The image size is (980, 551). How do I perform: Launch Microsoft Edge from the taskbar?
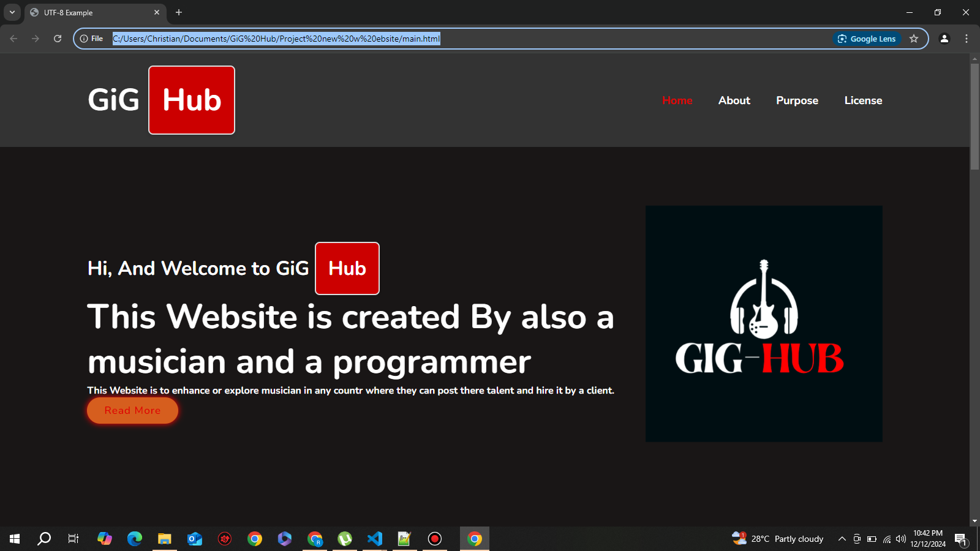coord(135,539)
